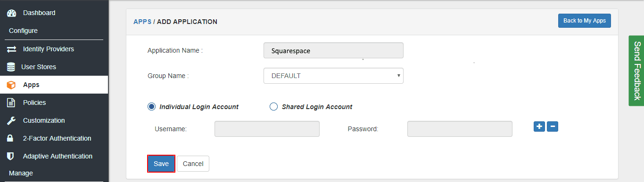Select Individual Login Account radio button
Screen dimensions: 644x182
coord(151,107)
